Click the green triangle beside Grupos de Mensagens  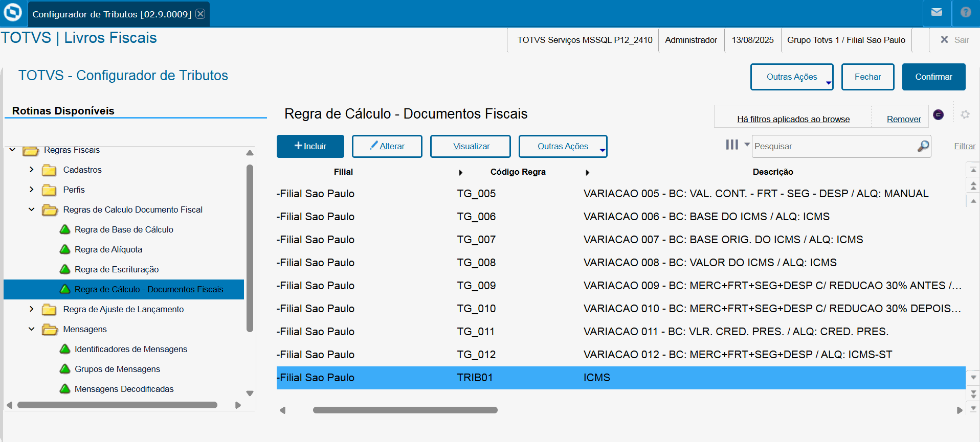(65, 369)
